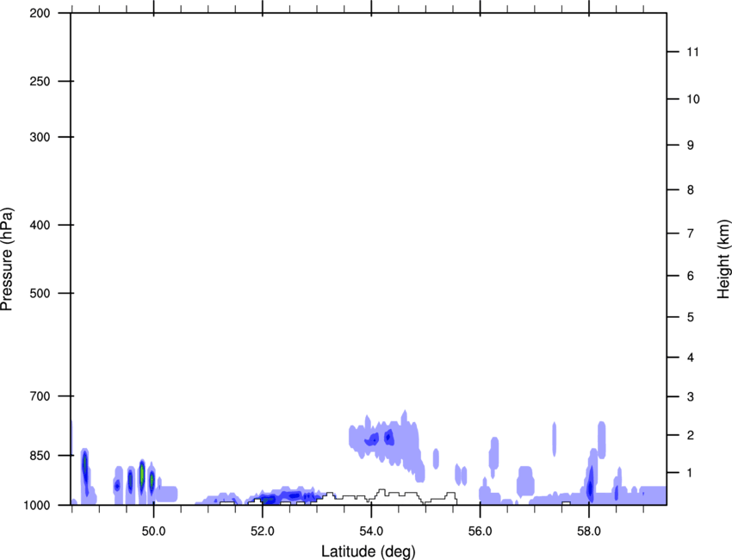
Task: Select the 700 pressure tick label
Action: coord(40,395)
